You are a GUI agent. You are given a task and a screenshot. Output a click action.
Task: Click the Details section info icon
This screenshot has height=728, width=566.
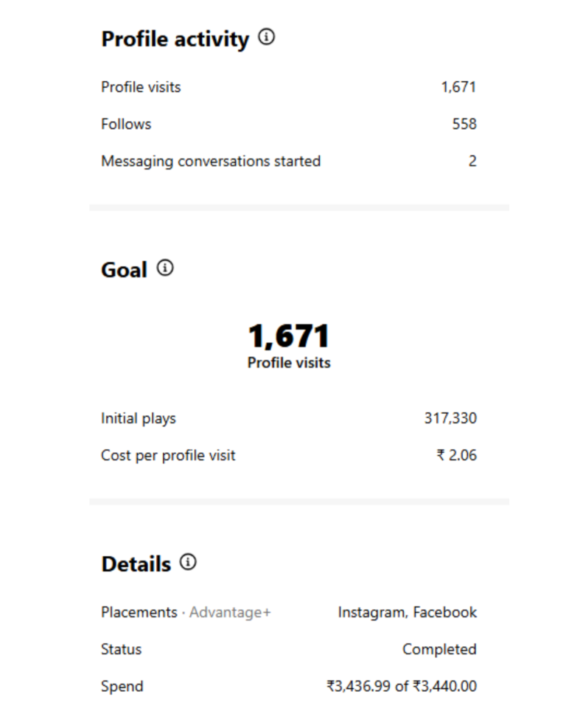pyautogui.click(x=189, y=563)
